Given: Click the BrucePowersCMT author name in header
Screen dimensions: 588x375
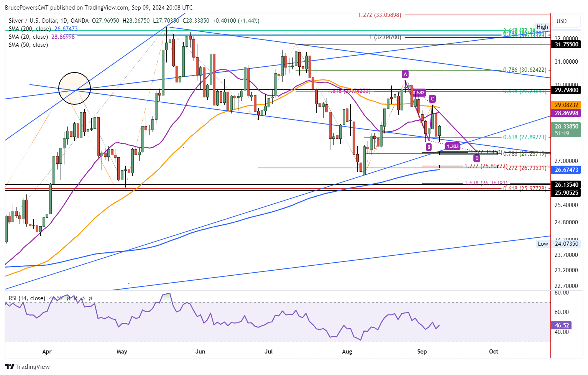Looking at the screenshot, I should [27, 8].
